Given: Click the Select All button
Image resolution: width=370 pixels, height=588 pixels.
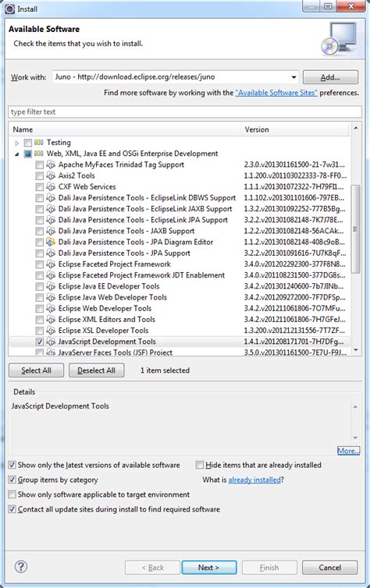Looking at the screenshot, I should click(36, 370).
